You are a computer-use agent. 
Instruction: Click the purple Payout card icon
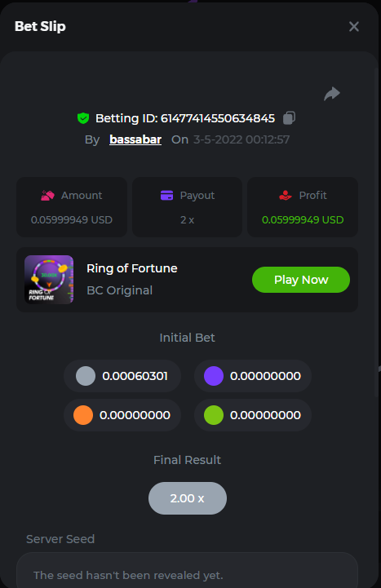coord(166,196)
